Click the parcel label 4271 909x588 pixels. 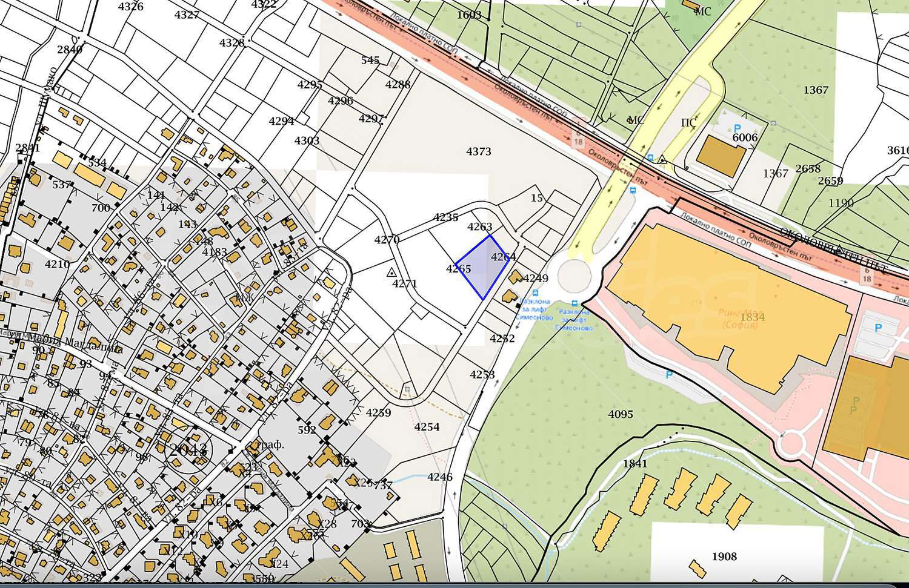404,283
